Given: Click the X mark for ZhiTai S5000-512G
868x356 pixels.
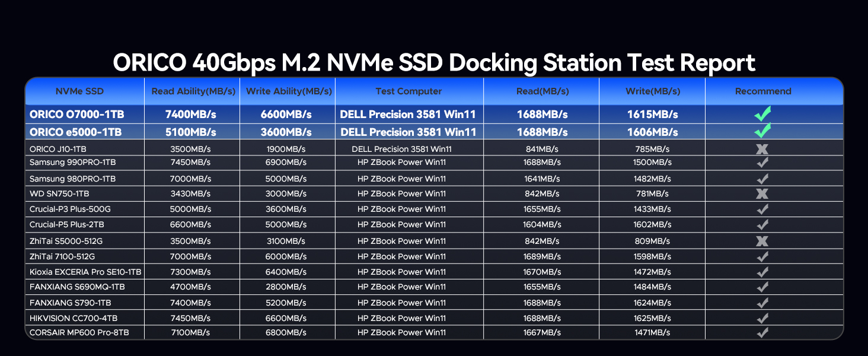Looking at the screenshot, I should point(762,241).
